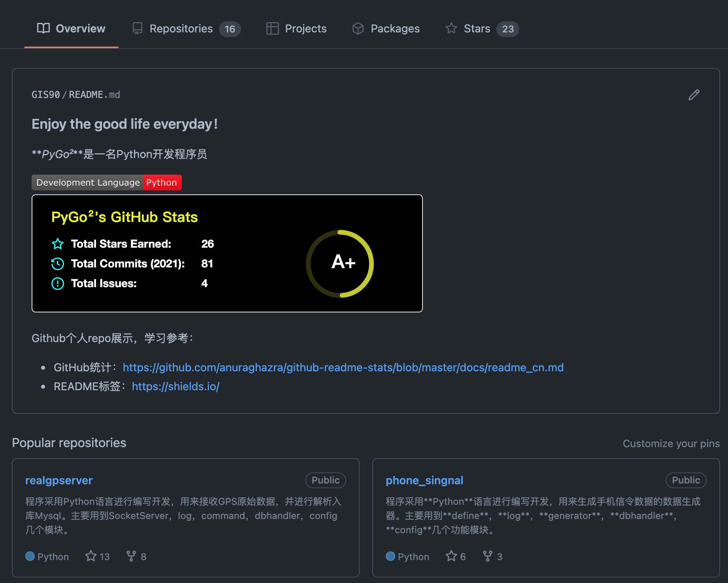The width and height of the screenshot is (728, 583).
Task: Click the pencil icon to edit README
Action: pos(694,95)
